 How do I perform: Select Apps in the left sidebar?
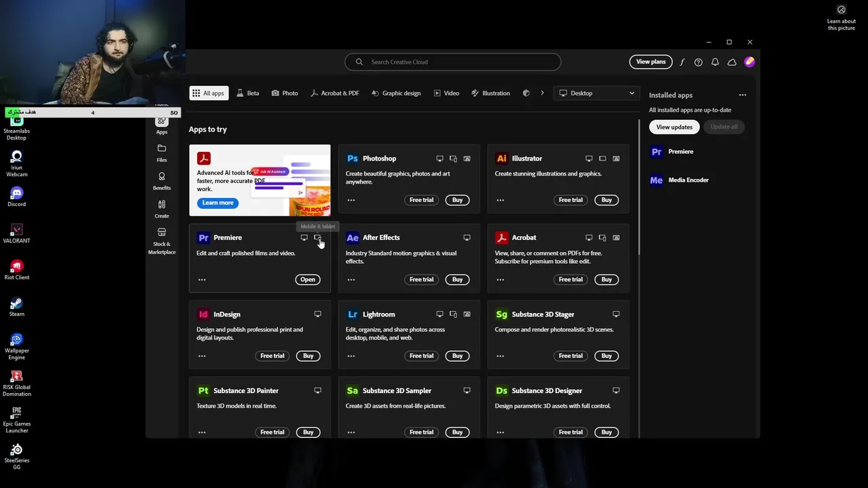[161, 125]
